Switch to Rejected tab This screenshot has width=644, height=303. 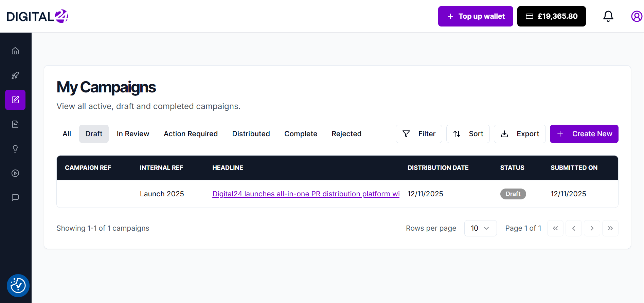point(346,134)
